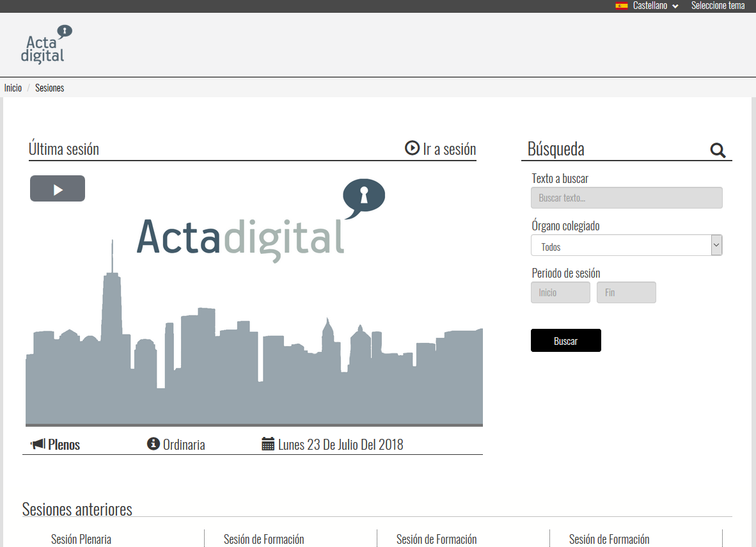Click the calendar icon by session date
The image size is (756, 547).
(x=268, y=444)
